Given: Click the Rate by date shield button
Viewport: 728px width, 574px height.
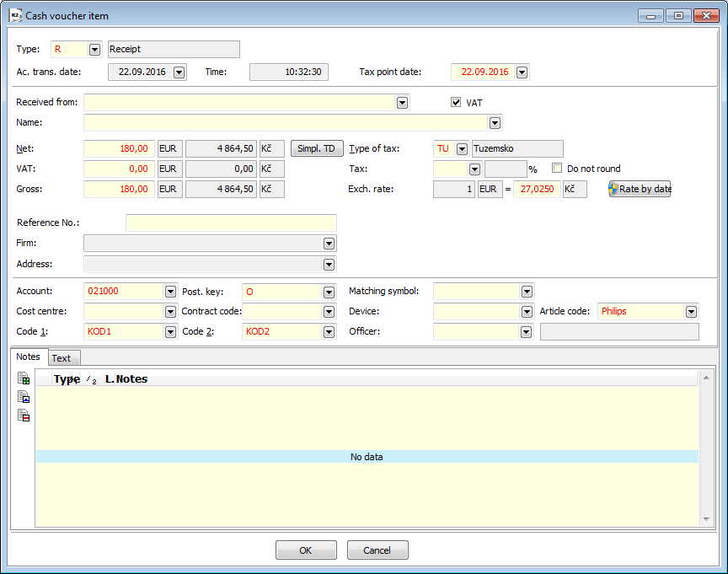Looking at the screenshot, I should click(640, 189).
